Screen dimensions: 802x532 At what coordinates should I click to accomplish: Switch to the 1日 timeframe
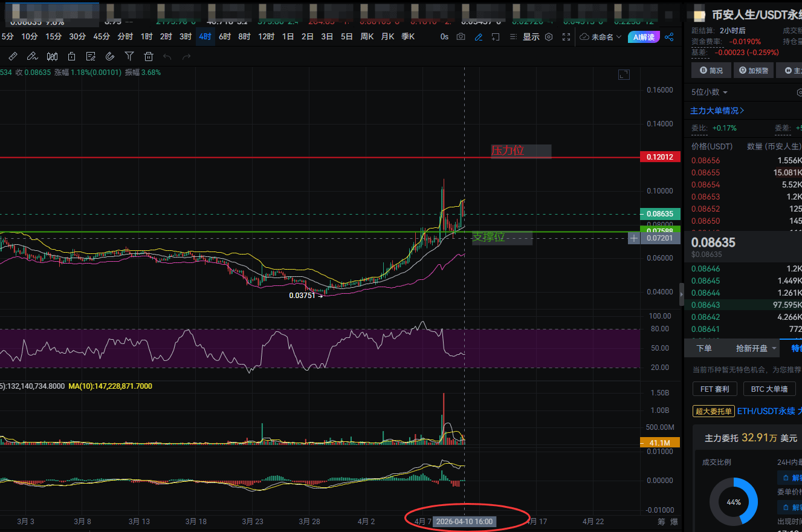(x=288, y=36)
